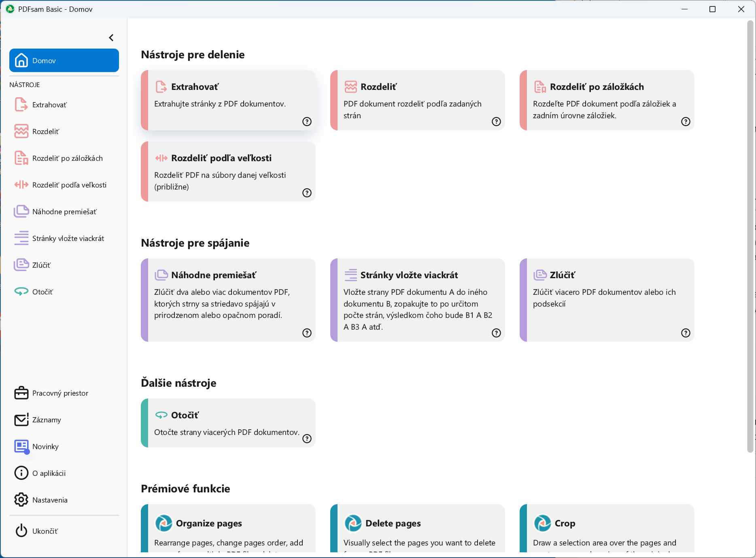Open Pracovný priestor workspace
Screen dimensions: 756x558
pos(60,393)
